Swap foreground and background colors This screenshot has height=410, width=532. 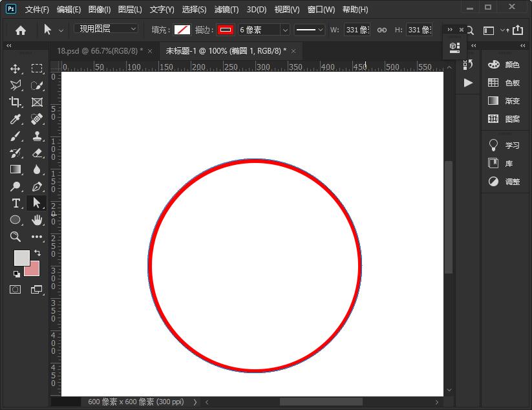click(x=37, y=252)
